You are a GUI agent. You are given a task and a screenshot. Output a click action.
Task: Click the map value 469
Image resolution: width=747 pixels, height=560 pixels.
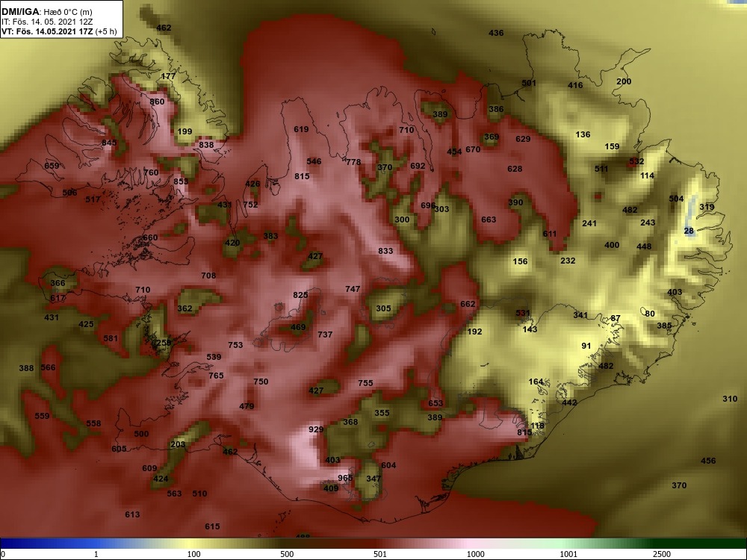coord(298,328)
